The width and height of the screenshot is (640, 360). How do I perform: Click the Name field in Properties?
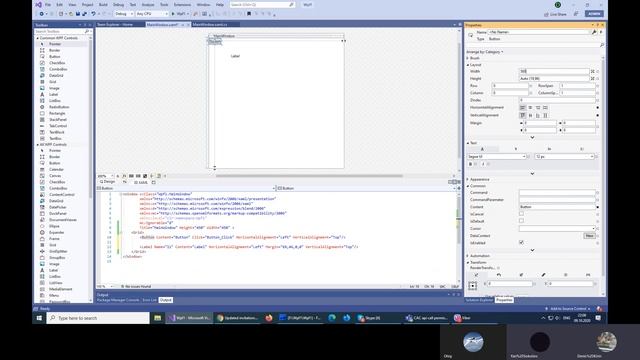[x=539, y=32]
